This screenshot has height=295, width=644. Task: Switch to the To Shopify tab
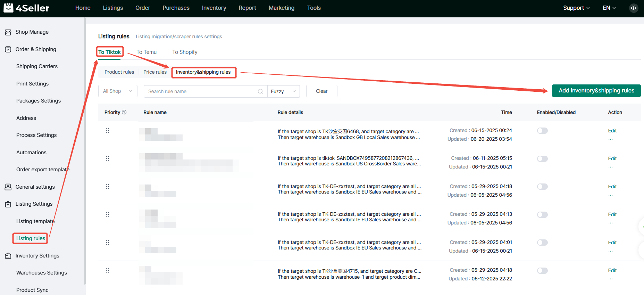185,52
